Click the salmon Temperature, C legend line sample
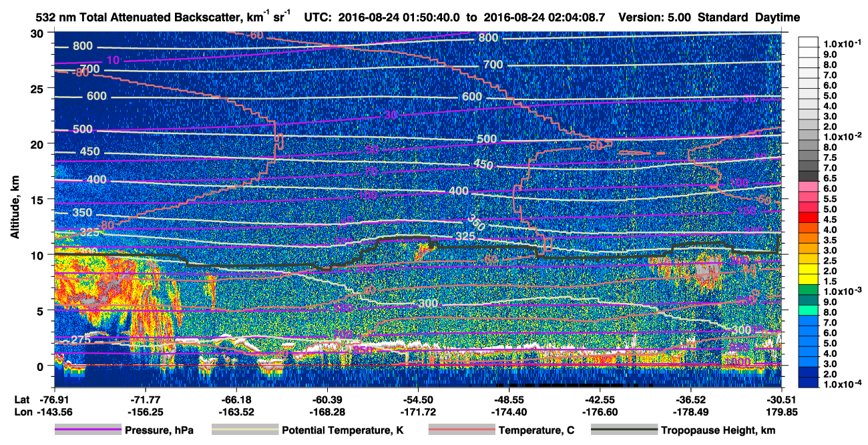This screenshot has width=868, height=445. click(x=461, y=430)
